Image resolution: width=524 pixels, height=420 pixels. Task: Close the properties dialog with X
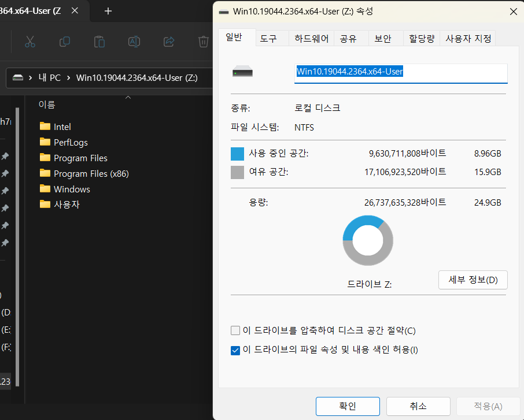514,12
